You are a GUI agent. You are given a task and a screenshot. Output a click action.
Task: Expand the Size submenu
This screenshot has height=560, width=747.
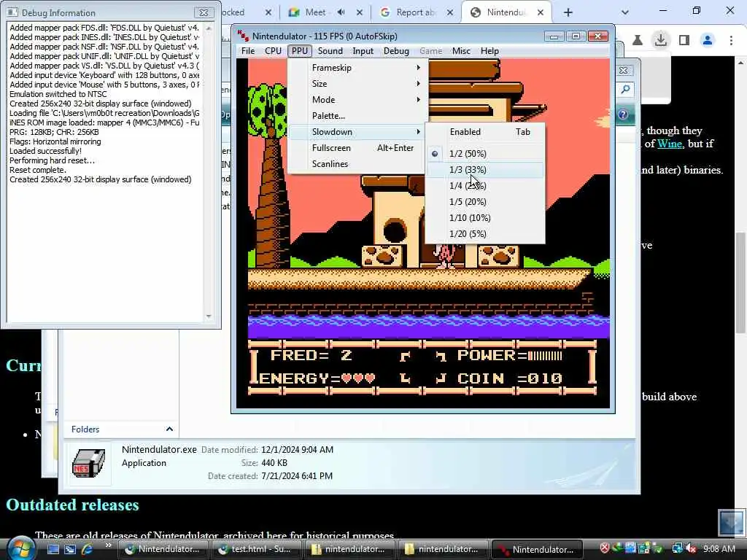pos(357,84)
